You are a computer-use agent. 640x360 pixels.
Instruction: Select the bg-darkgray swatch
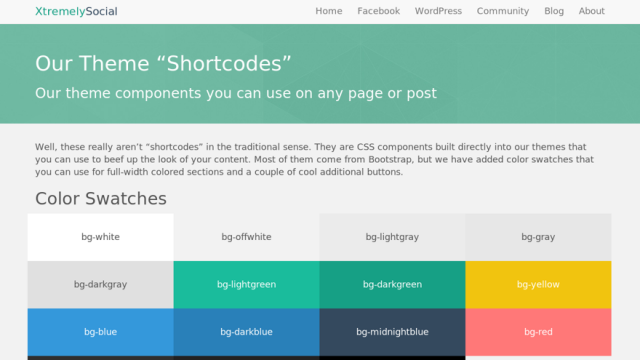click(x=100, y=284)
